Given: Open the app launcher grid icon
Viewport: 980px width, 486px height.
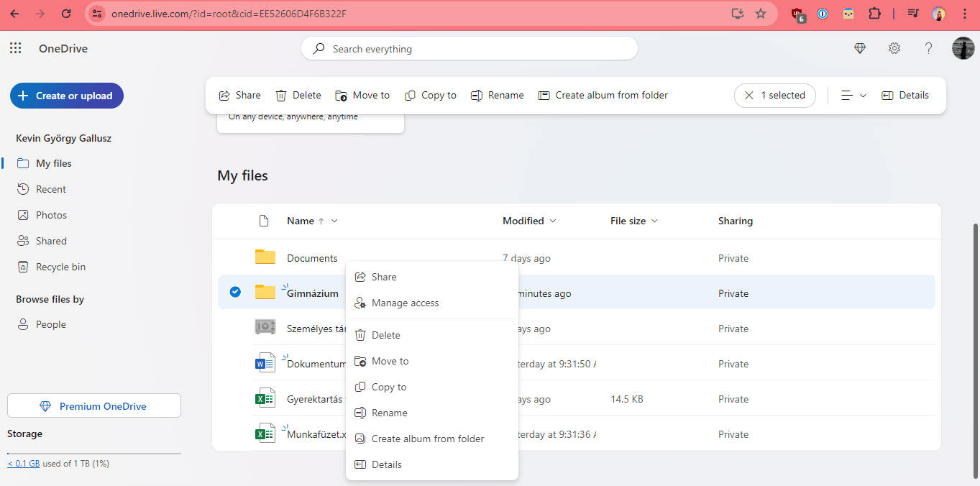Looking at the screenshot, I should (x=15, y=48).
